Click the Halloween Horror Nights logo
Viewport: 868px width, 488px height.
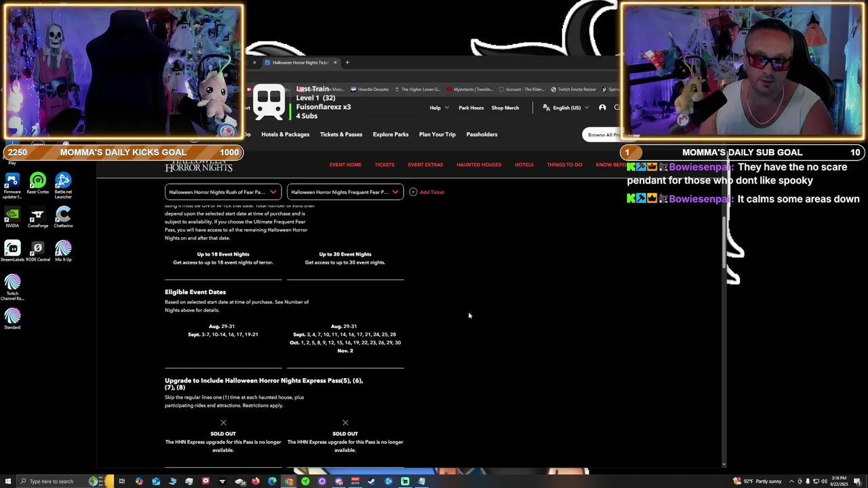pos(199,167)
